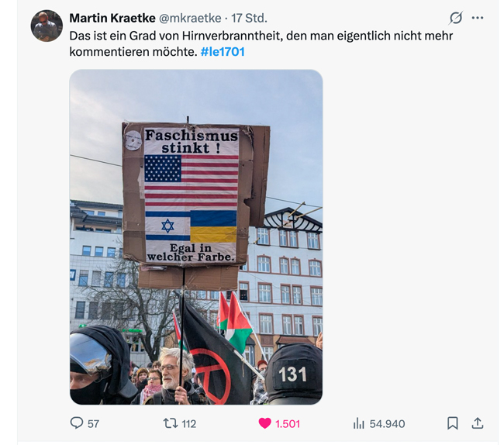Click the reply speech bubble icon
This screenshot has height=445, width=504.
pos(77,423)
